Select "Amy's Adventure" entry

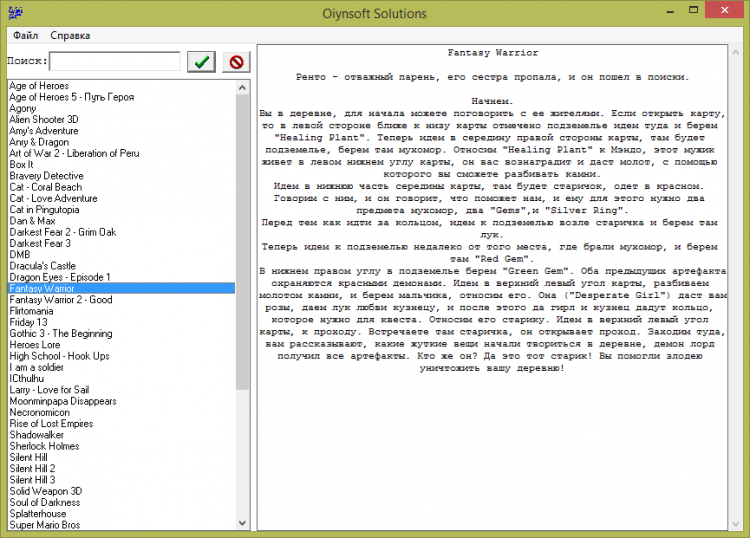point(121,131)
